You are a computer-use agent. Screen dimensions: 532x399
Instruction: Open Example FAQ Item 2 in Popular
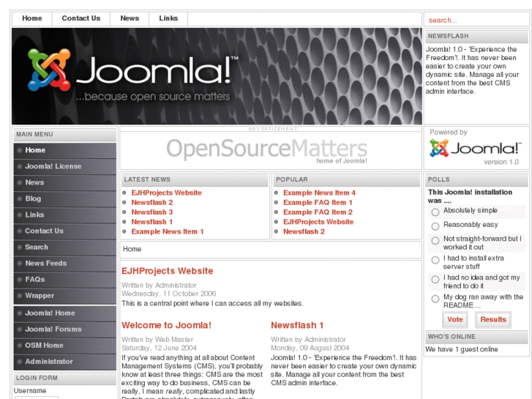(x=318, y=212)
